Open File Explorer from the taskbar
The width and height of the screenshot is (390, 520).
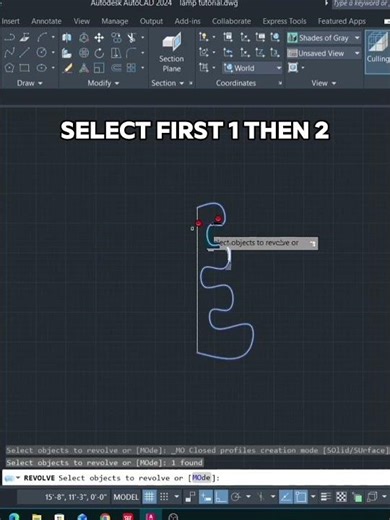37,517
